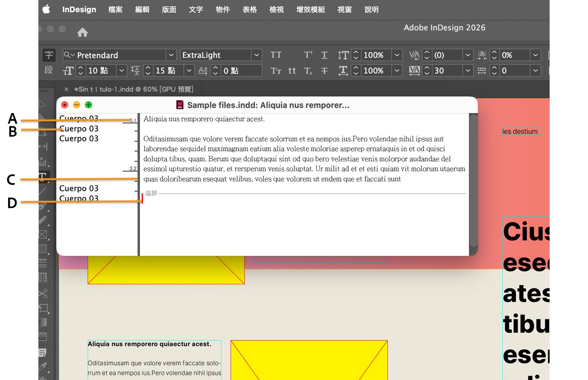Viewport: 588px width, 380px height.
Task: Toggle Subscript formatting
Action: tap(308, 71)
